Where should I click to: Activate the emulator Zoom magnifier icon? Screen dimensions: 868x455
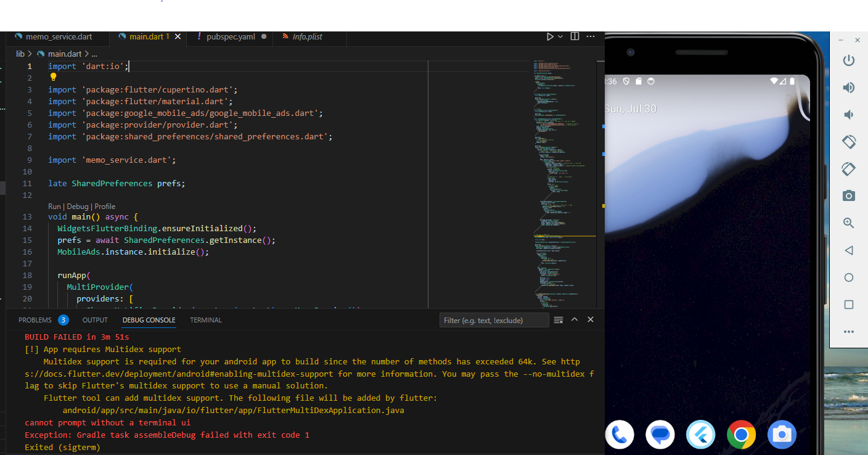pos(849,223)
